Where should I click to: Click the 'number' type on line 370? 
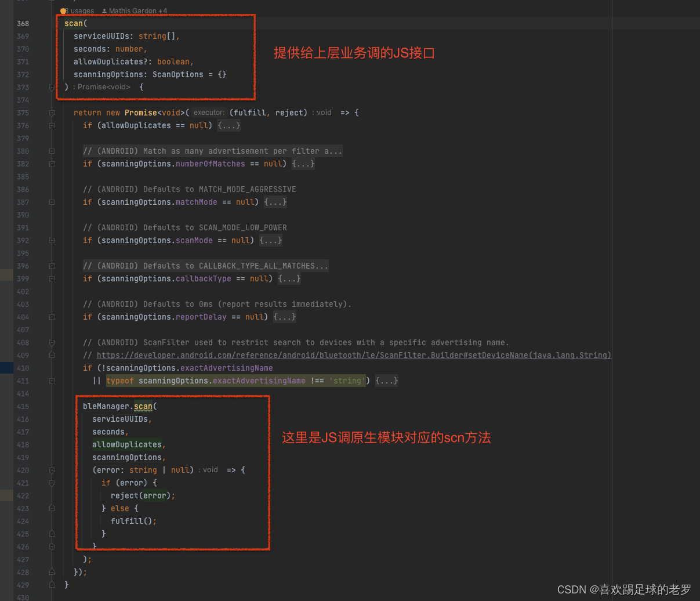[129, 49]
